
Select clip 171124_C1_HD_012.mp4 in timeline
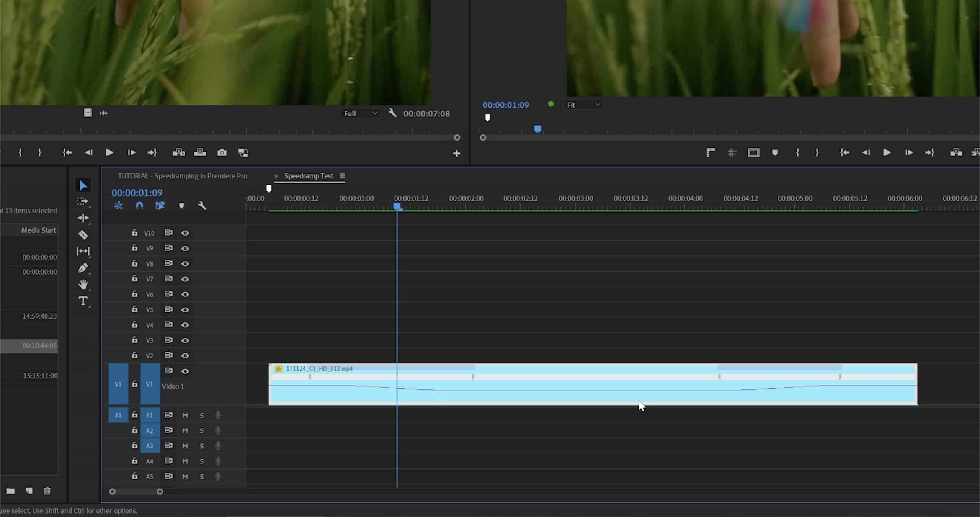tap(593, 384)
